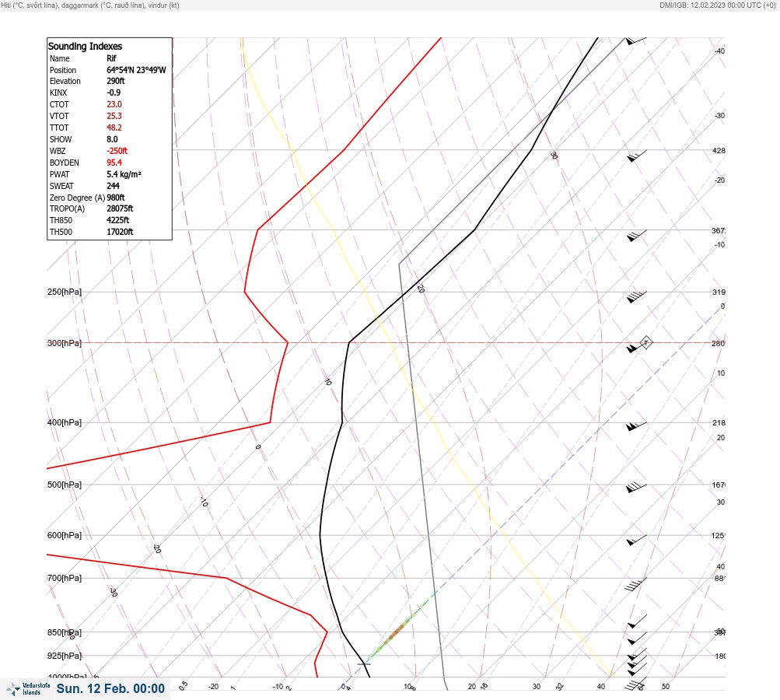Click the wind barb at 600 hPa
780x700 pixels.
point(637,540)
